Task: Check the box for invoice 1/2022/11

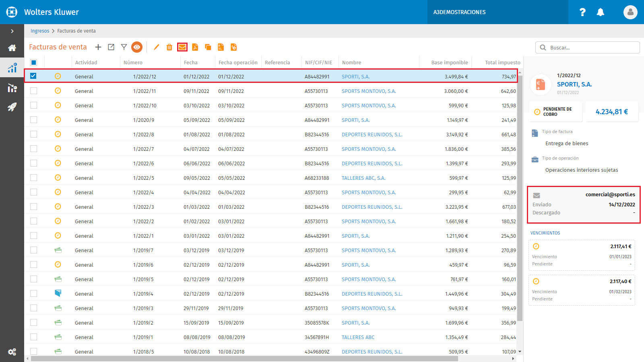Action: click(x=33, y=91)
